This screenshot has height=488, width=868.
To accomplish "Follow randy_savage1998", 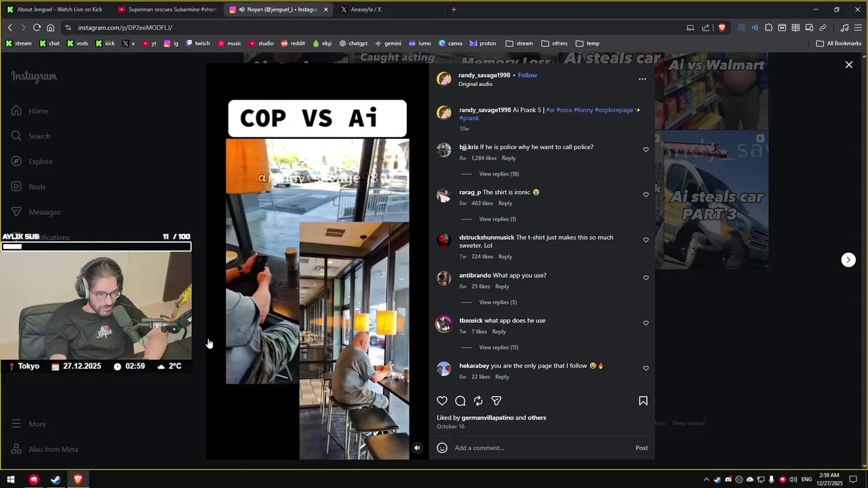I will coord(527,75).
